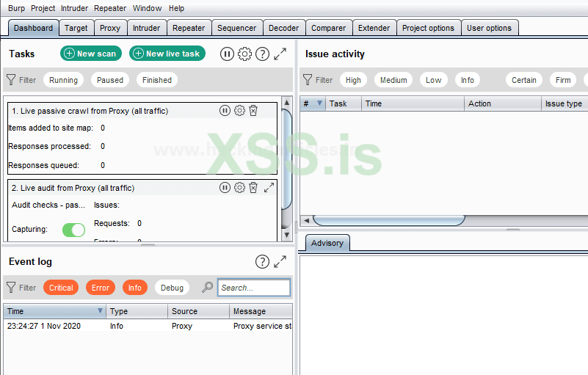Pause the Live audit from Proxy task
Viewport: 588px width, 375px height.
click(x=225, y=188)
